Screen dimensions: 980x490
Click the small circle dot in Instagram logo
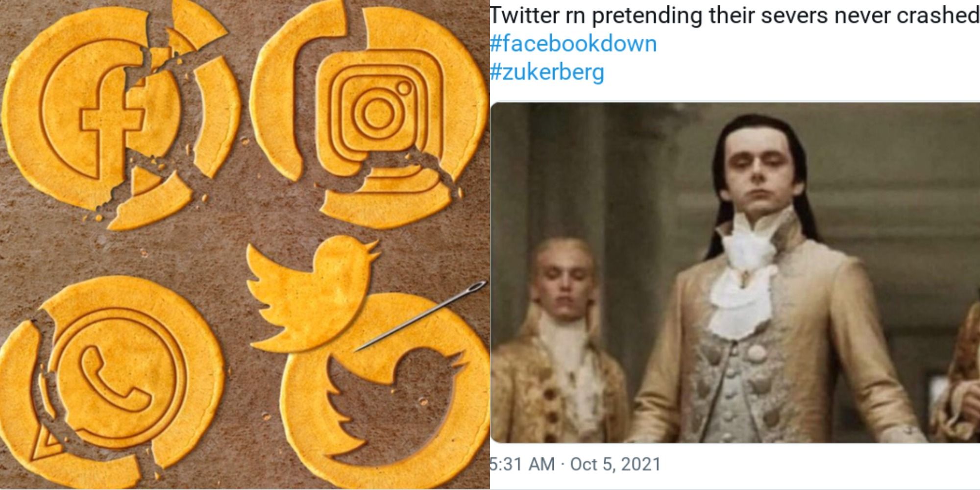[x=404, y=88]
